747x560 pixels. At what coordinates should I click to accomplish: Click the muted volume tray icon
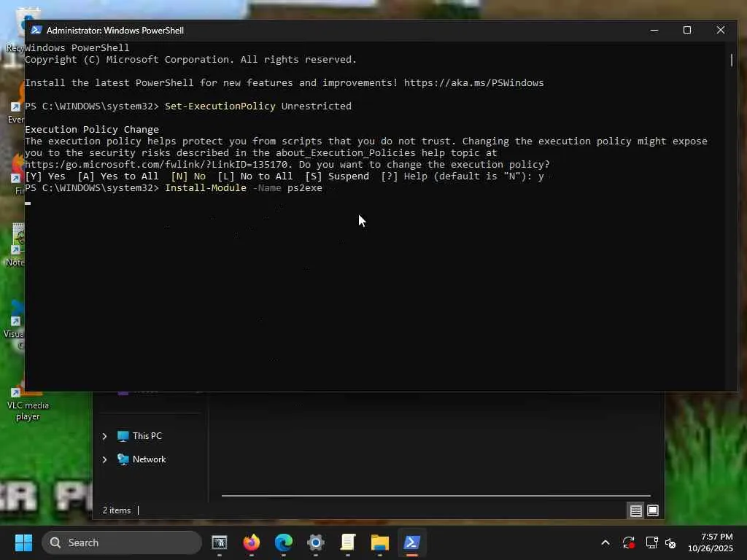click(670, 542)
